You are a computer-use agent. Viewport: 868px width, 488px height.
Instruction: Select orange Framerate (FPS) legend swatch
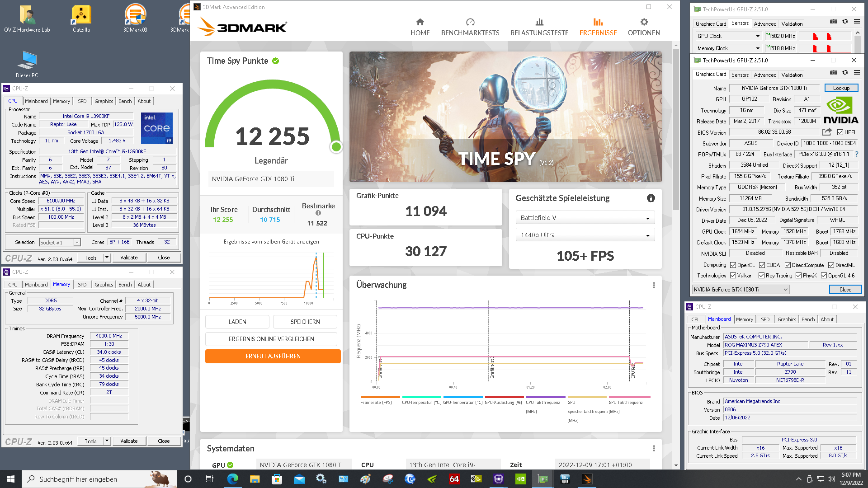380,397
